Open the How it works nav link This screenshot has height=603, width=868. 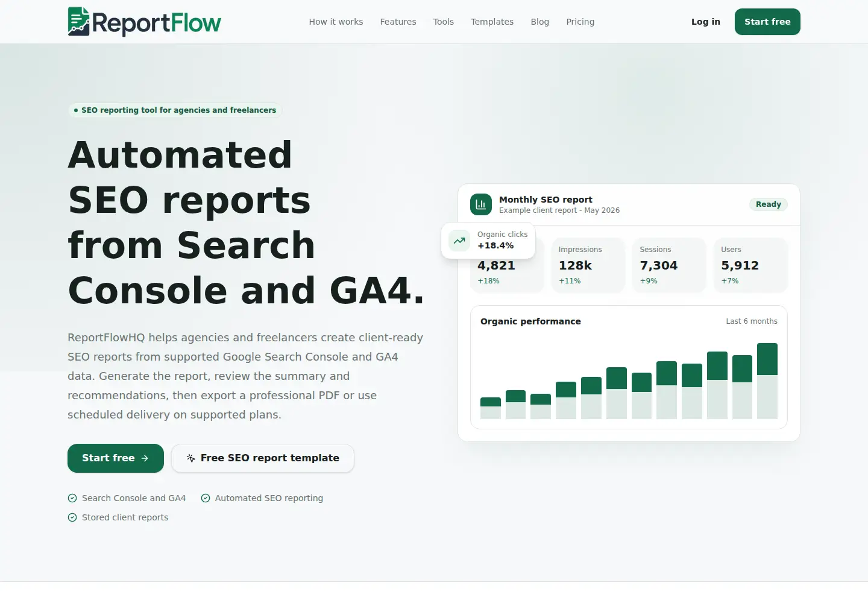point(336,22)
